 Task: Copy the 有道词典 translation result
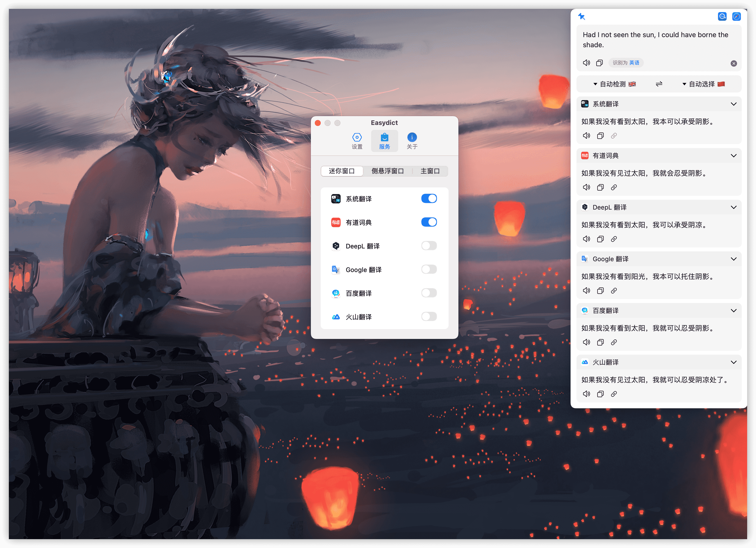click(x=600, y=187)
